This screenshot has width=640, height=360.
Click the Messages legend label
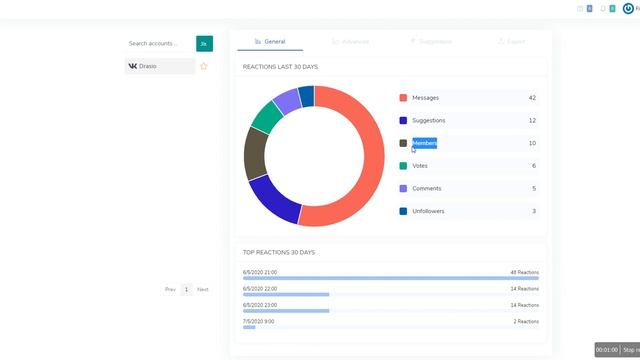(x=425, y=98)
